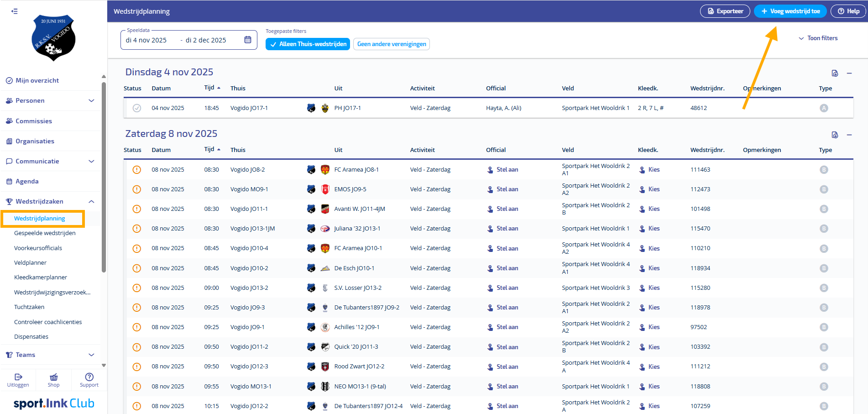Viewport: 868px width, 414px height.
Task: Click the completed status icon for Vogido JO17-1
Action: [136, 108]
